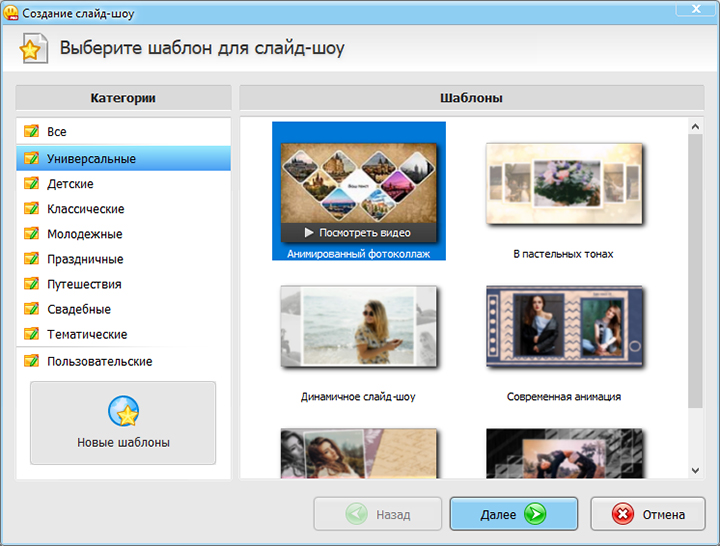Click the В пастельных тонах caption
The height and width of the screenshot is (546, 720).
point(563,254)
